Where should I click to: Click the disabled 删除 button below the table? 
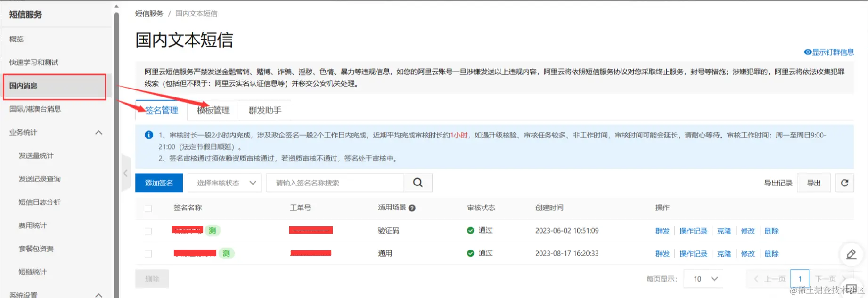152,279
